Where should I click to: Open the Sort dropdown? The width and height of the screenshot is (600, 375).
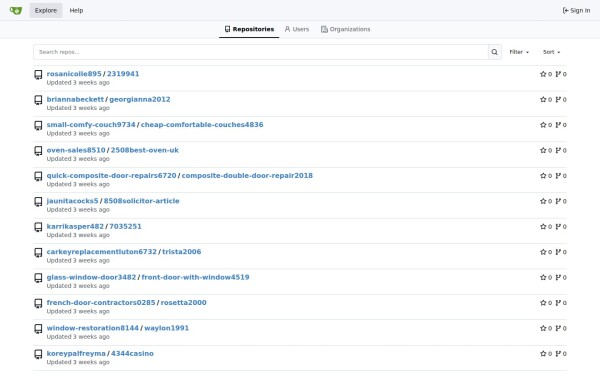(x=551, y=52)
